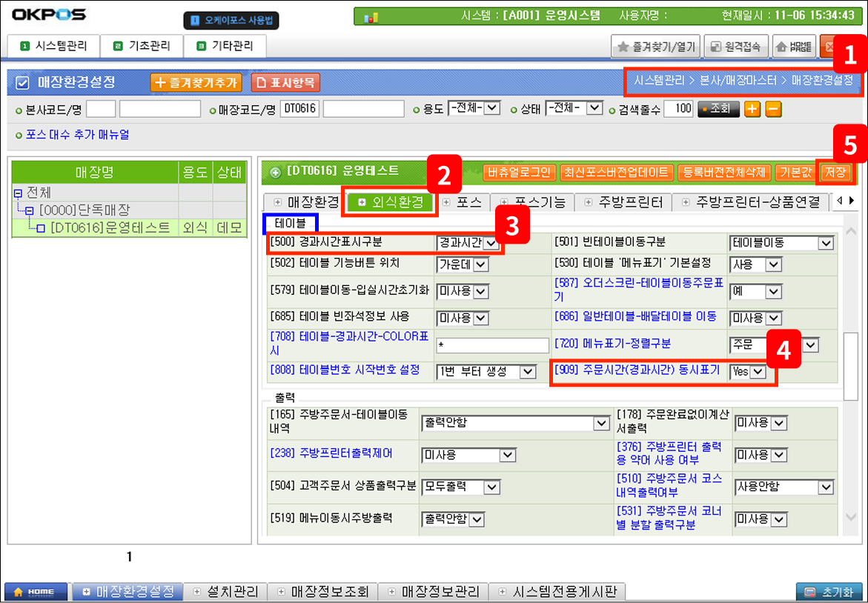868x603 pixels.
Task: Click the 매장코드 input field containing DT0616
Action: click(299, 109)
